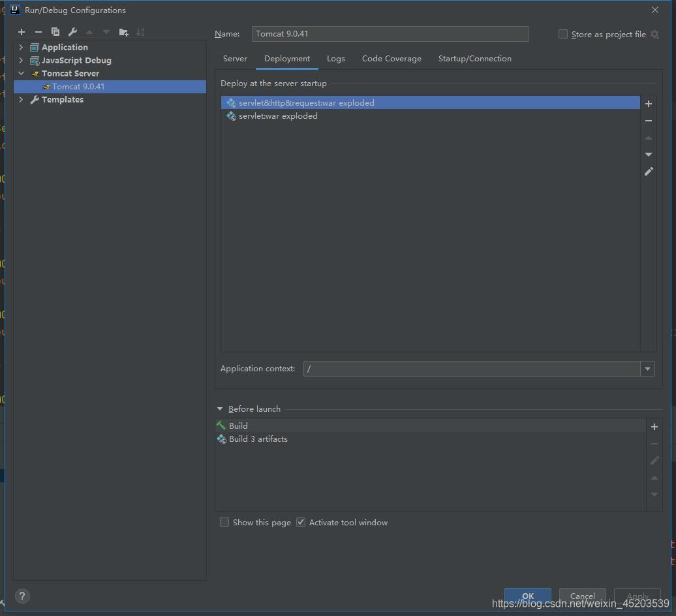
Task: Expand the Templates node
Action: (x=21, y=100)
